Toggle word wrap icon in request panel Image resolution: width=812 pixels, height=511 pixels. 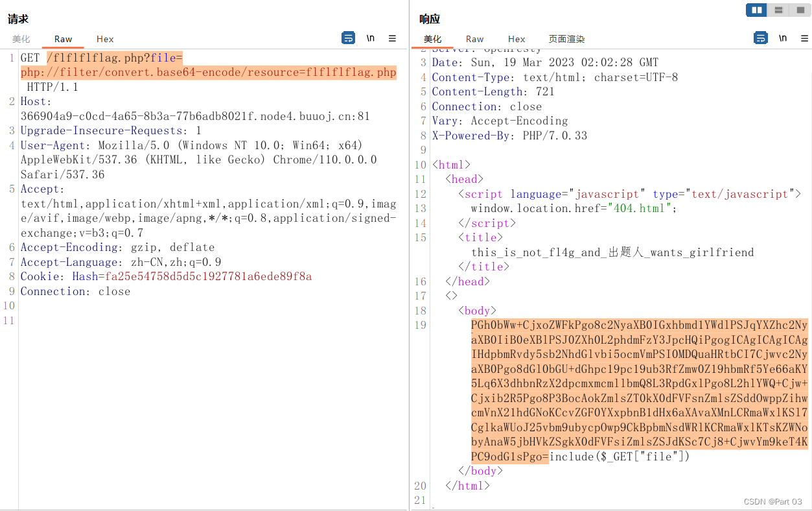pyautogui.click(x=348, y=38)
